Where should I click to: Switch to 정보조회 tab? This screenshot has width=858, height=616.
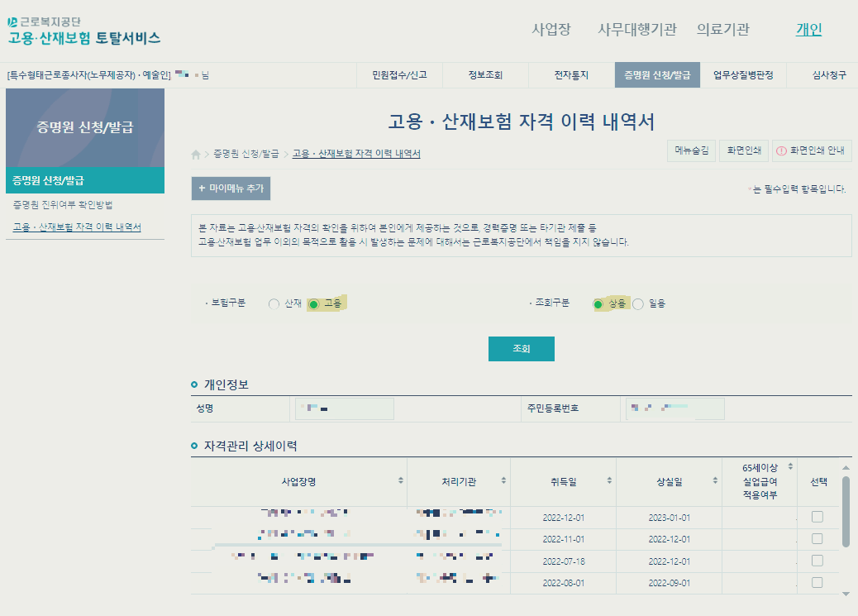(x=485, y=75)
